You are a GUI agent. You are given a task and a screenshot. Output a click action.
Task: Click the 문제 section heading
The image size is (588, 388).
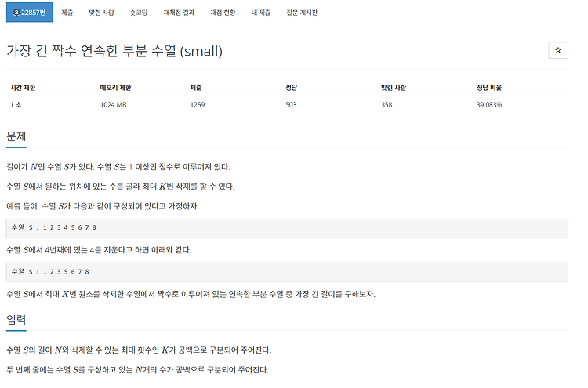[x=16, y=136]
